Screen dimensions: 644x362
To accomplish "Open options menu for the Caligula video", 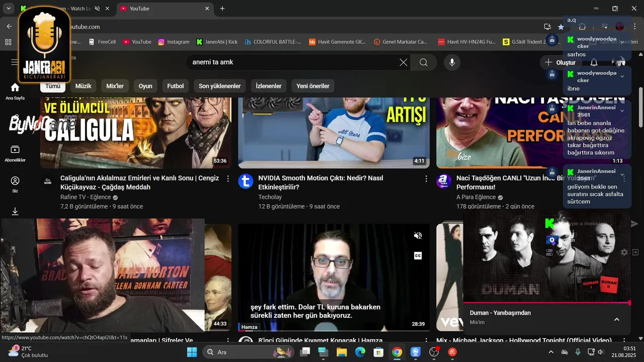I will pyautogui.click(x=228, y=178).
